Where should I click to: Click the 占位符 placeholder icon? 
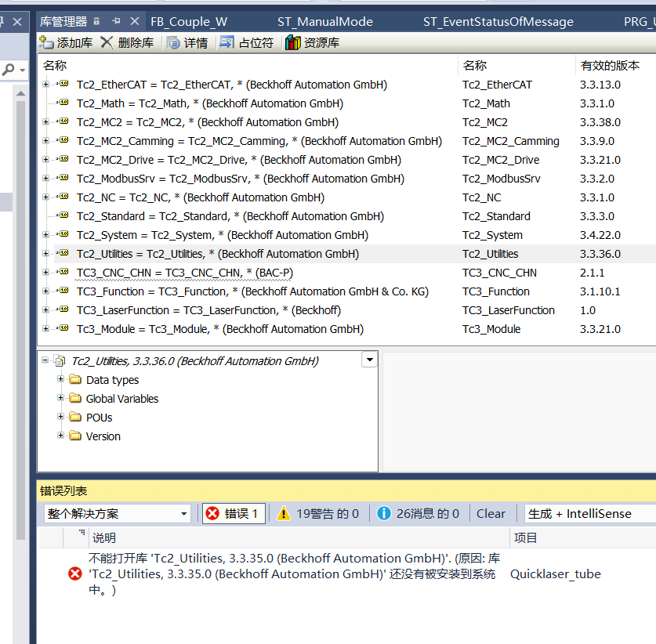point(227,42)
